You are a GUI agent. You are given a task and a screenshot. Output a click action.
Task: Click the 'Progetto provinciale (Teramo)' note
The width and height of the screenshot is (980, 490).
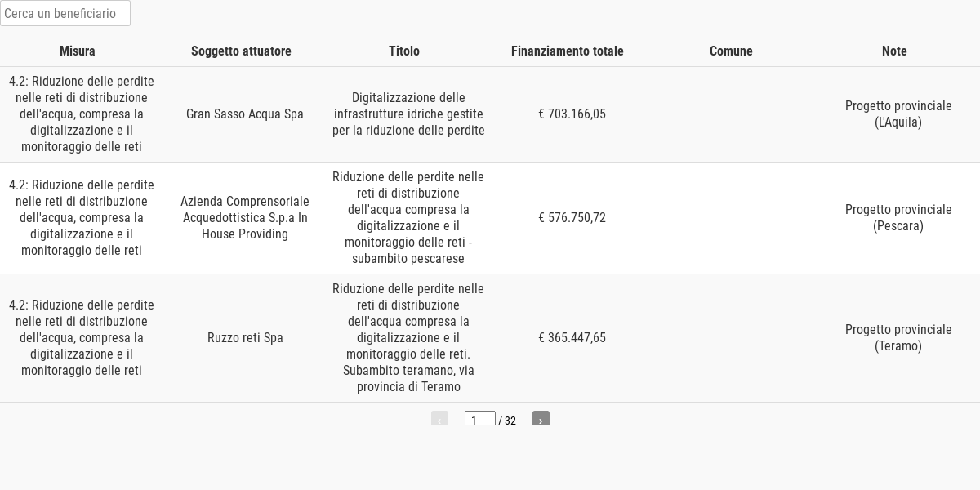898,337
